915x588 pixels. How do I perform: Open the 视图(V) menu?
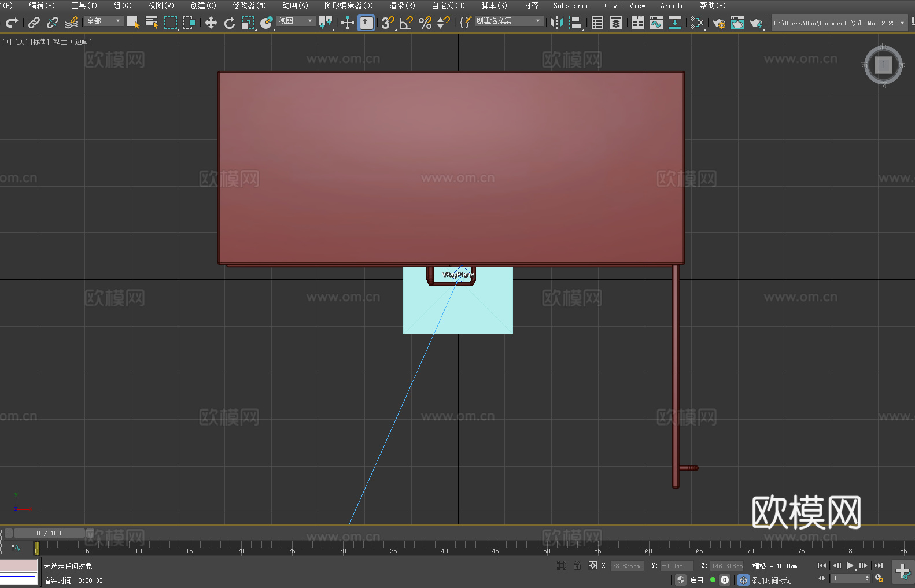(161, 5)
